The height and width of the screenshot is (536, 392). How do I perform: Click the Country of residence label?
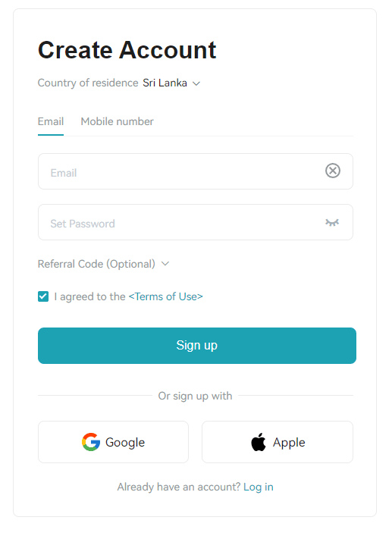point(88,83)
